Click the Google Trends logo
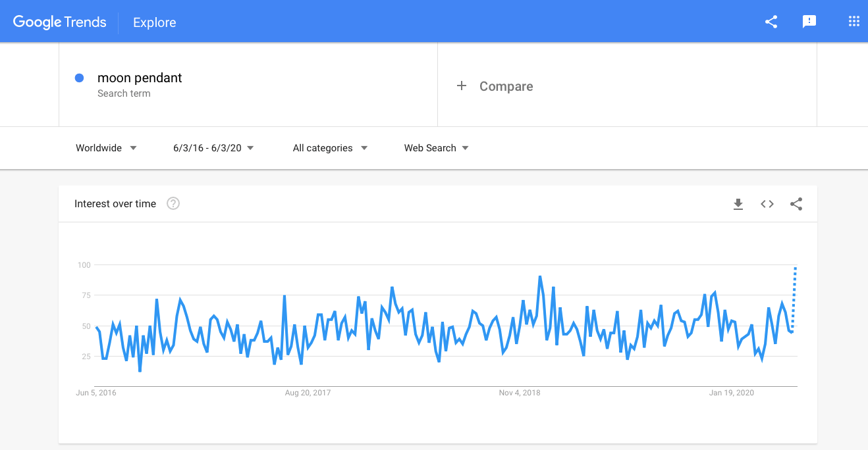868x450 pixels. coord(59,22)
